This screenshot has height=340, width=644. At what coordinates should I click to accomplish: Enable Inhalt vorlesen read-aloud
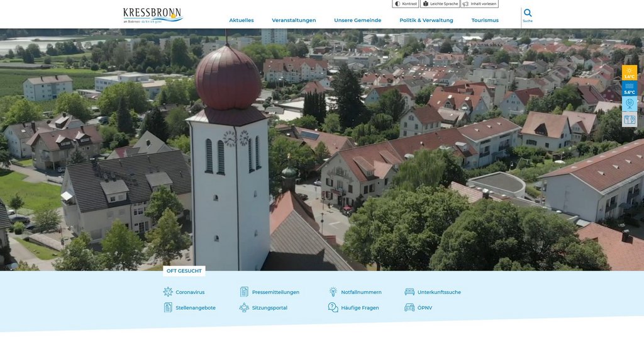tap(479, 4)
